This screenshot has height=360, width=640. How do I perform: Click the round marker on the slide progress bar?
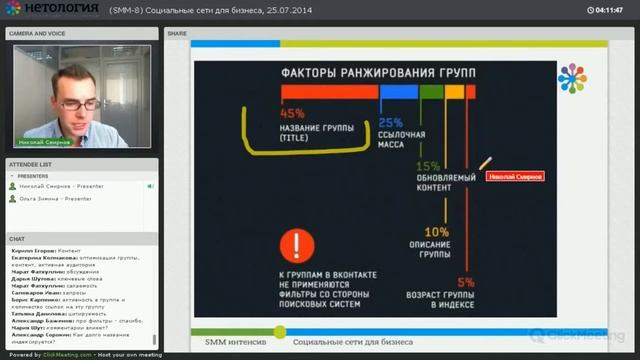280,332
